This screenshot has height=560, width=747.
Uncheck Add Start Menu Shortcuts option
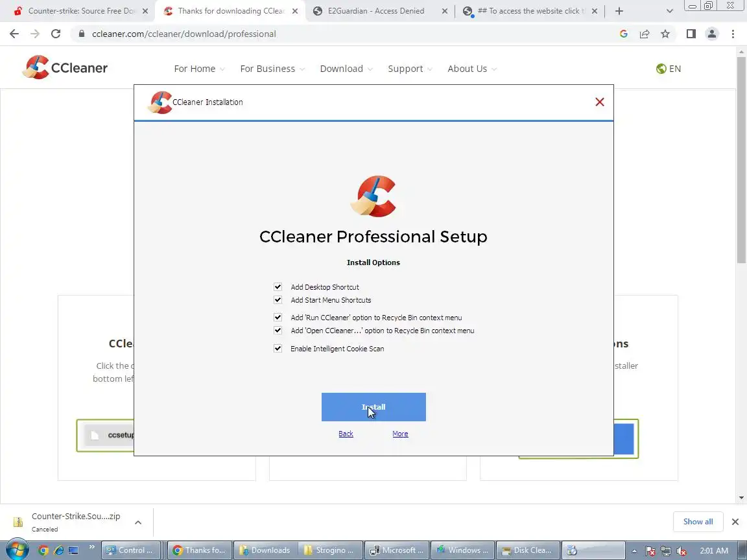click(278, 299)
